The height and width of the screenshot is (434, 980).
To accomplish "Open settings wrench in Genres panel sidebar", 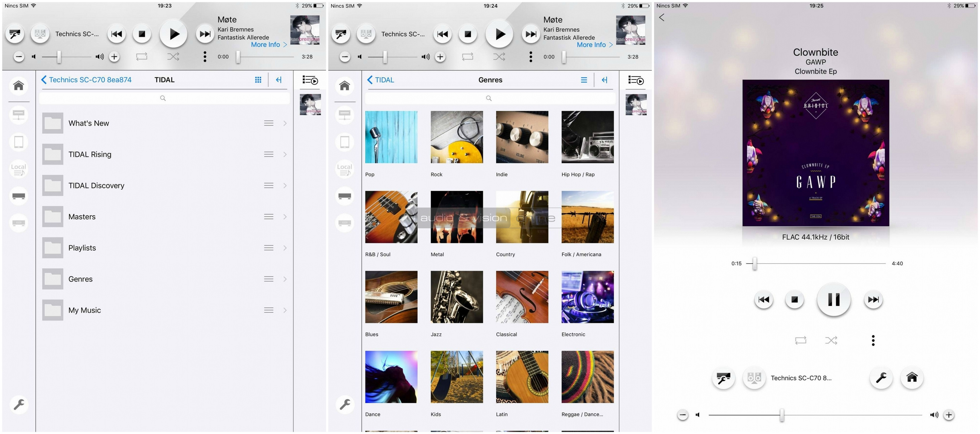I will (x=345, y=405).
